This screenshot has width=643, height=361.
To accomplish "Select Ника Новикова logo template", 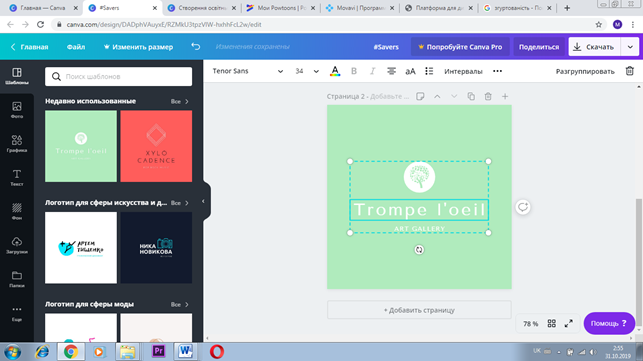I will (156, 247).
